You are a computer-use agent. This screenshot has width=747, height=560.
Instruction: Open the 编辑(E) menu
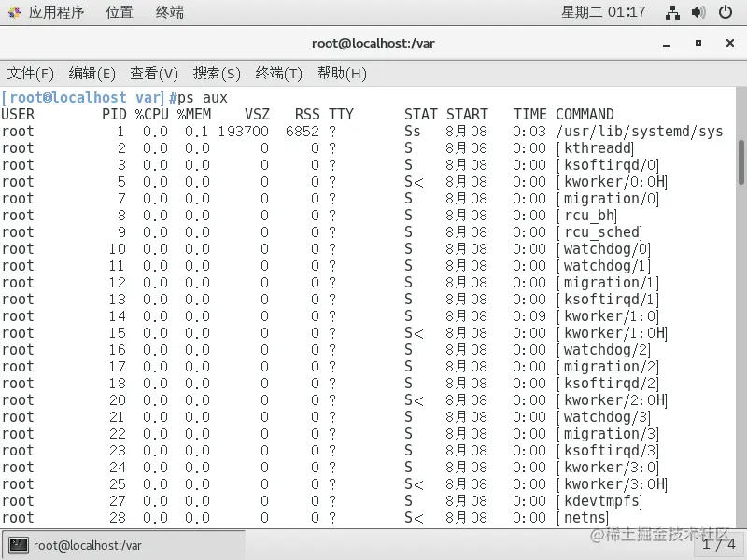pos(92,73)
